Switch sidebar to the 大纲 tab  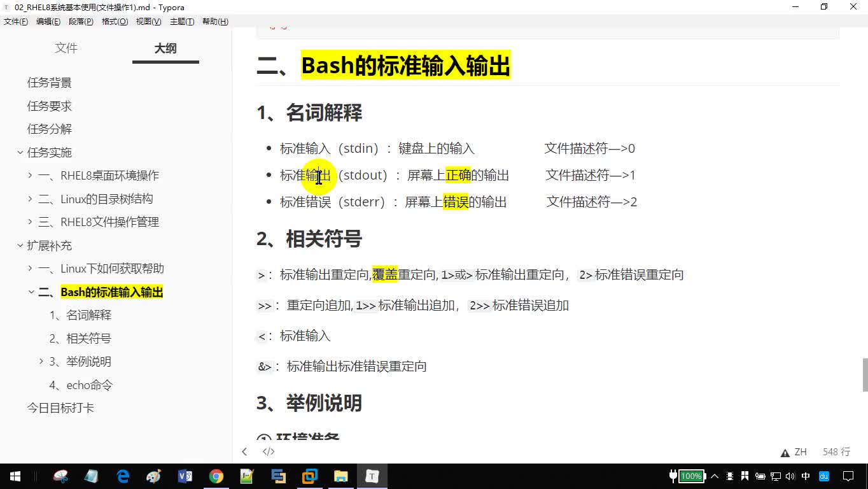(x=165, y=48)
